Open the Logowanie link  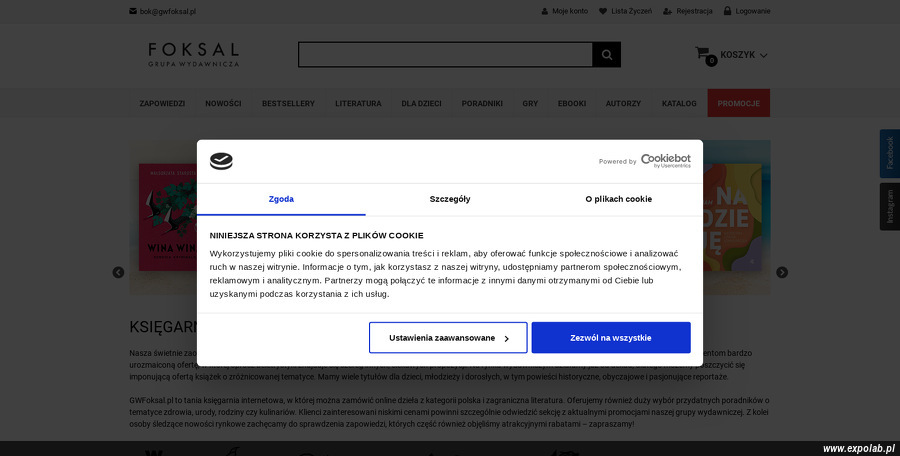(x=752, y=11)
